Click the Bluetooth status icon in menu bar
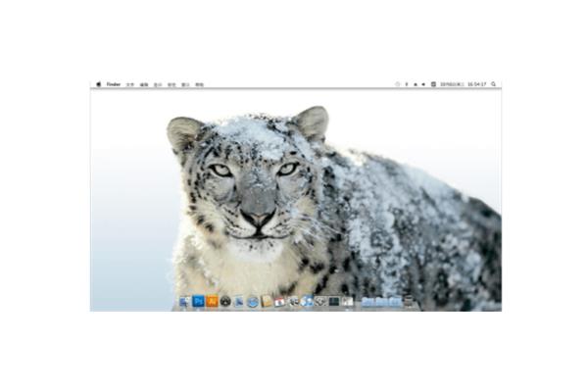Viewport: 588px width, 392px height. click(x=407, y=84)
